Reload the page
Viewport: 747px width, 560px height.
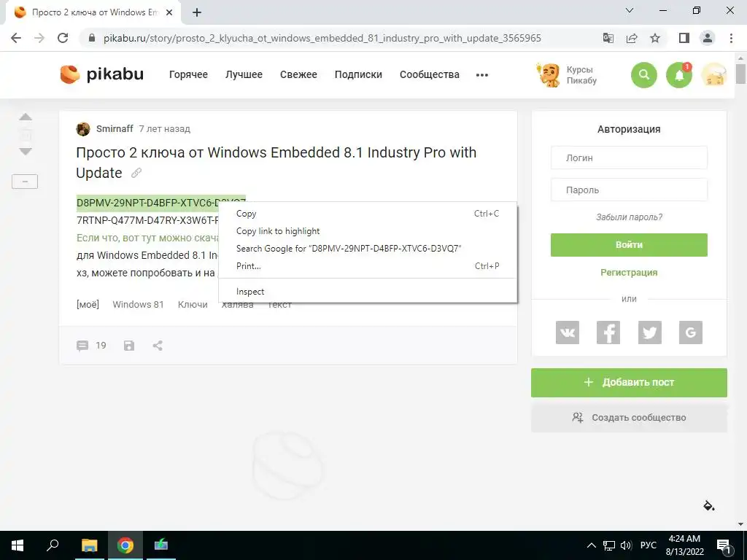click(63, 38)
